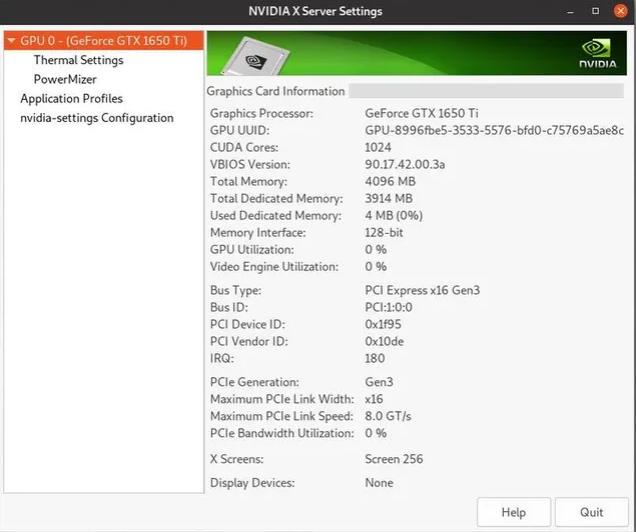Click the CUDA Cores value 1024
The width and height of the screenshot is (636, 532).
[378, 147]
